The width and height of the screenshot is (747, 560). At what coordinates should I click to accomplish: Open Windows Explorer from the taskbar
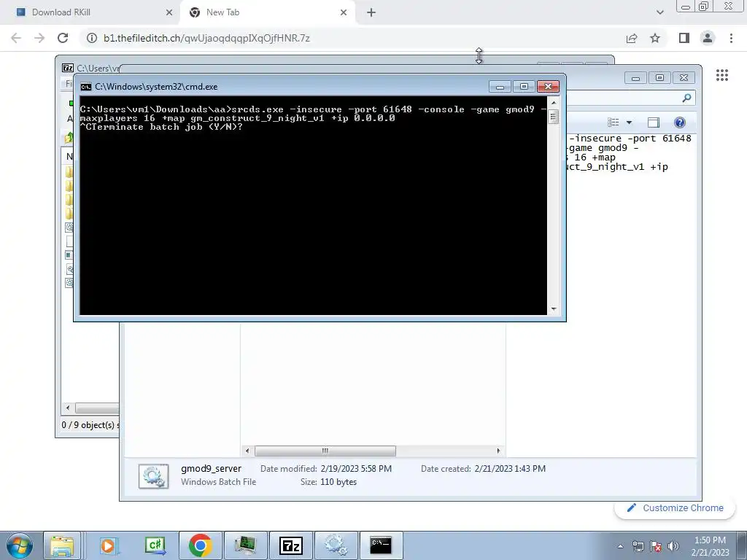click(x=63, y=545)
